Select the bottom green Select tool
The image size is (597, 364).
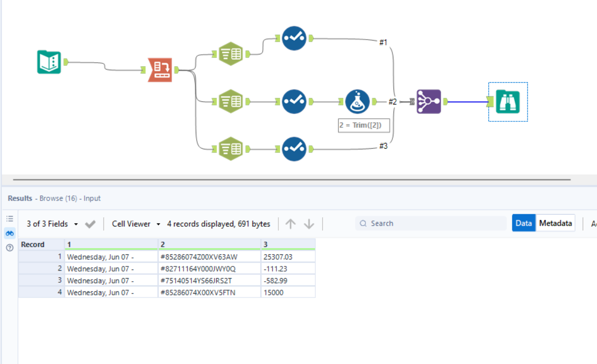[x=230, y=148]
